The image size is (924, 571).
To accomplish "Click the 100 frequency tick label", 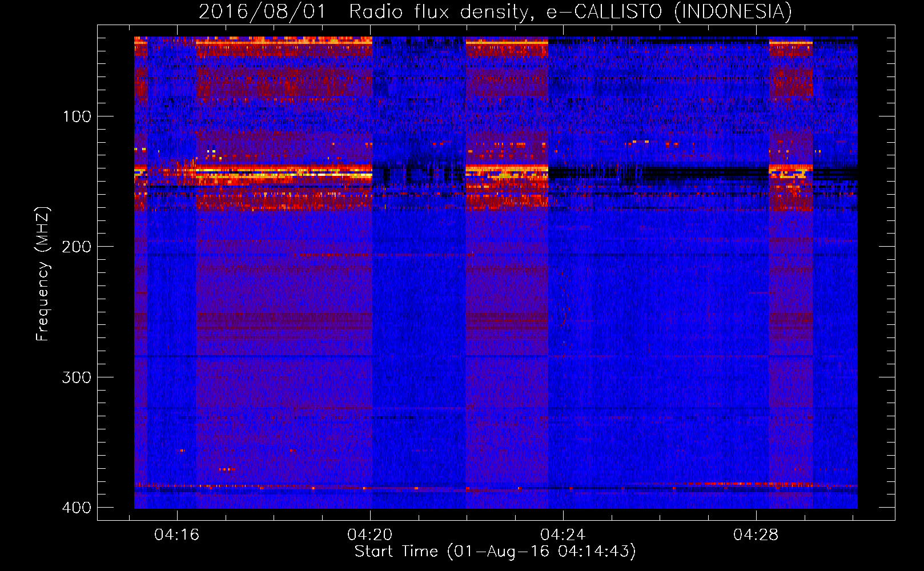I will [77, 116].
